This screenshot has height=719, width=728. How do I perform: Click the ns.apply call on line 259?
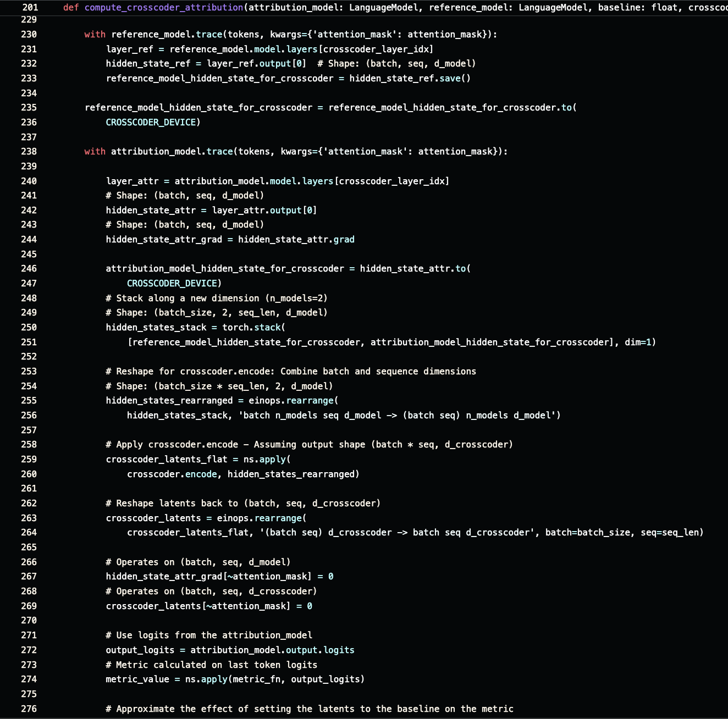pos(268,459)
